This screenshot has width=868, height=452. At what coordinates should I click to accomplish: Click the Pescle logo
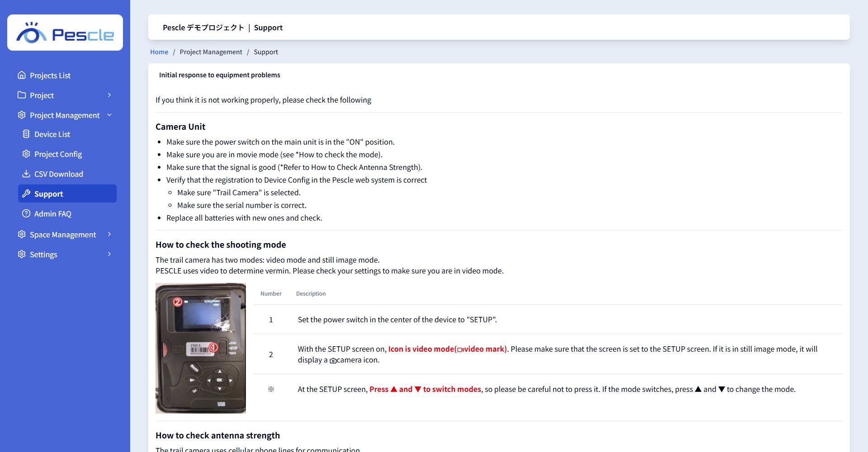click(65, 33)
